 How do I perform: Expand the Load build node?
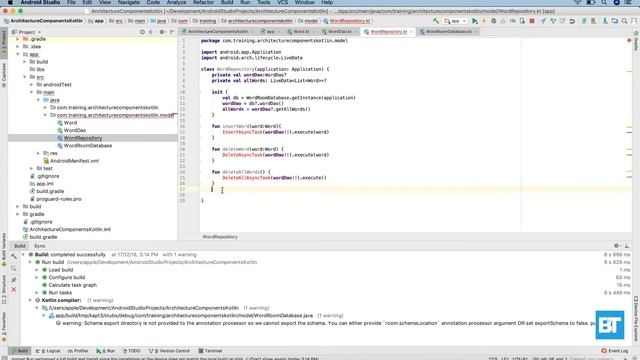click(37, 270)
